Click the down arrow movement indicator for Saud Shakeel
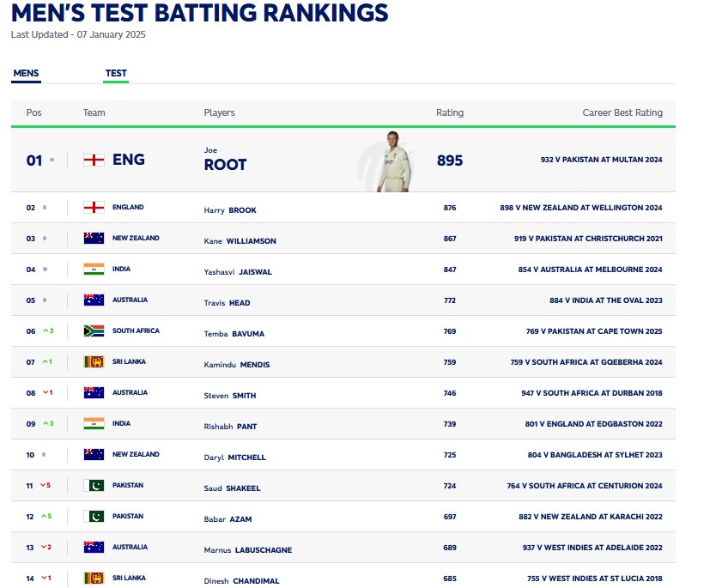This screenshot has height=588, width=722. 44,486
